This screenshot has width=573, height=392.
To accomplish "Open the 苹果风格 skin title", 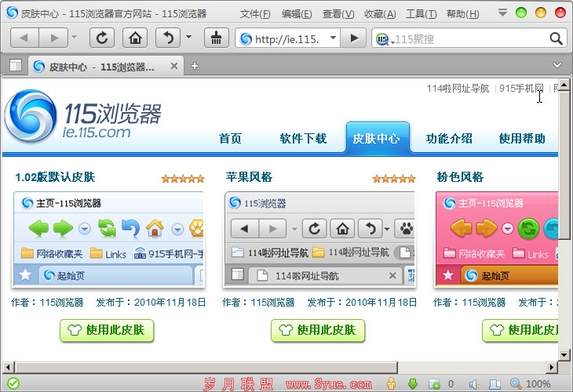I will tap(249, 177).
